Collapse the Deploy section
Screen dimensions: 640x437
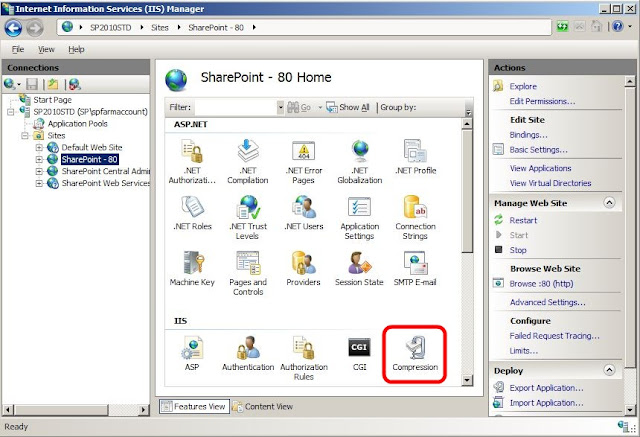tap(609, 370)
